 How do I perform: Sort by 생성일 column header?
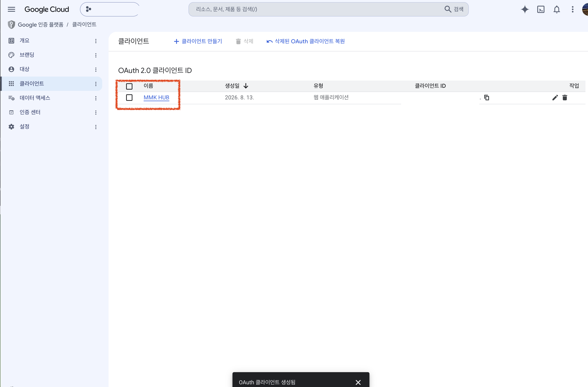tap(236, 86)
